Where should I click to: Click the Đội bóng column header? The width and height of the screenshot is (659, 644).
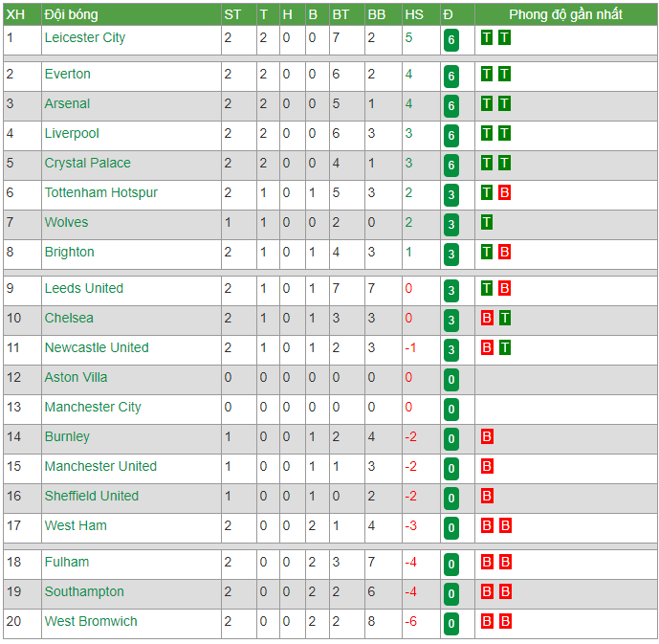click(72, 14)
